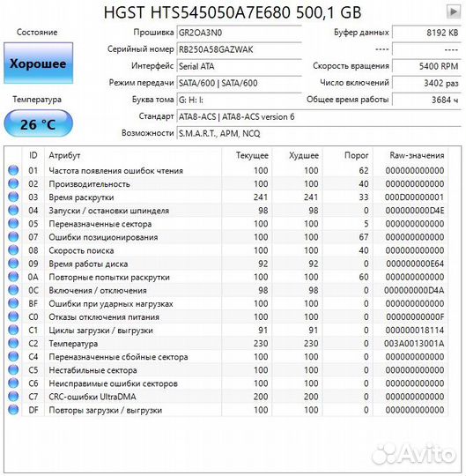Select row Запуски / остановки шпинделя
The width and height of the screenshot is (466, 476).
click(226, 211)
